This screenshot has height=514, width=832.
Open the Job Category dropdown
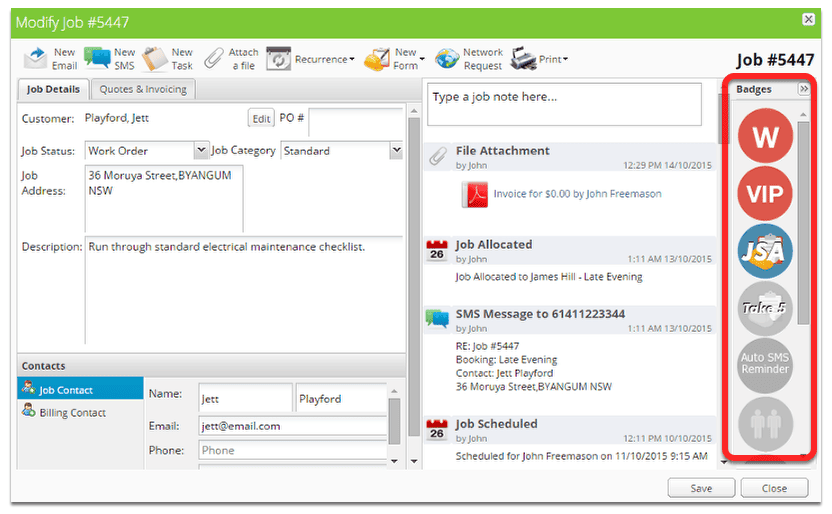396,151
